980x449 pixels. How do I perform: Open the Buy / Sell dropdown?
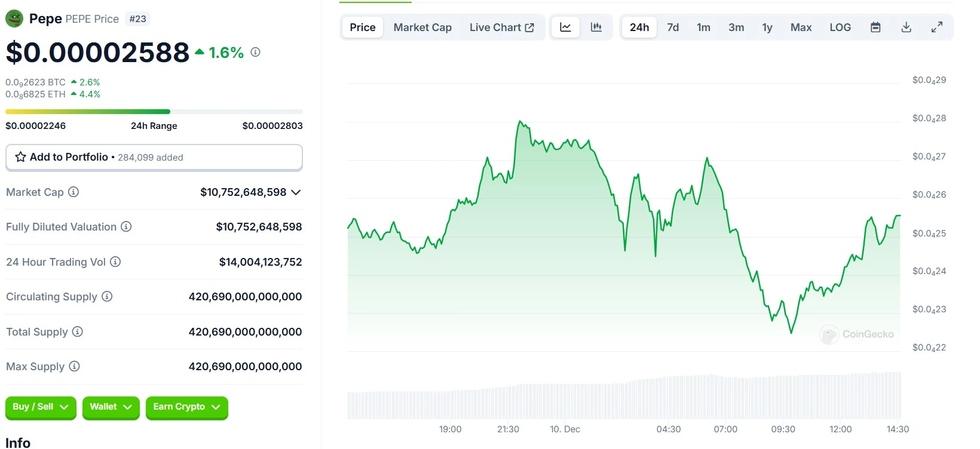(x=41, y=407)
